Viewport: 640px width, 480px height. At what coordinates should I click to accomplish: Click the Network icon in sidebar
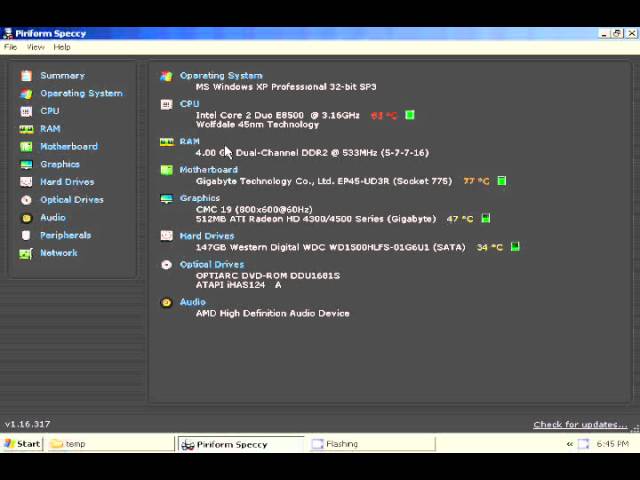[26, 253]
